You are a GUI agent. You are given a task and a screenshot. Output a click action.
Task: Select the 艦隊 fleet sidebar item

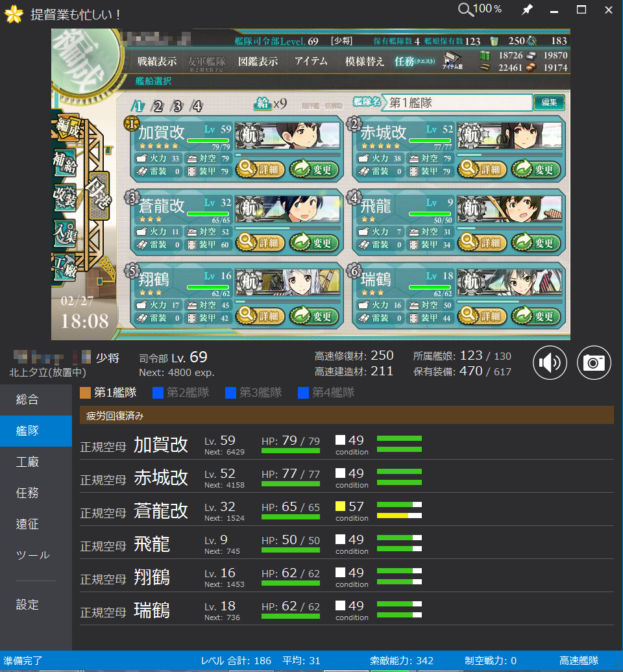click(36, 430)
